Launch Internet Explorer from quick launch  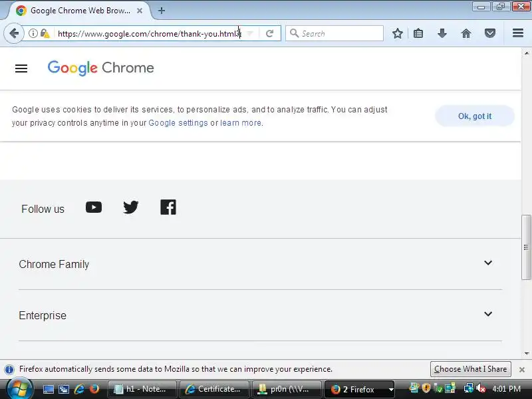point(79,389)
